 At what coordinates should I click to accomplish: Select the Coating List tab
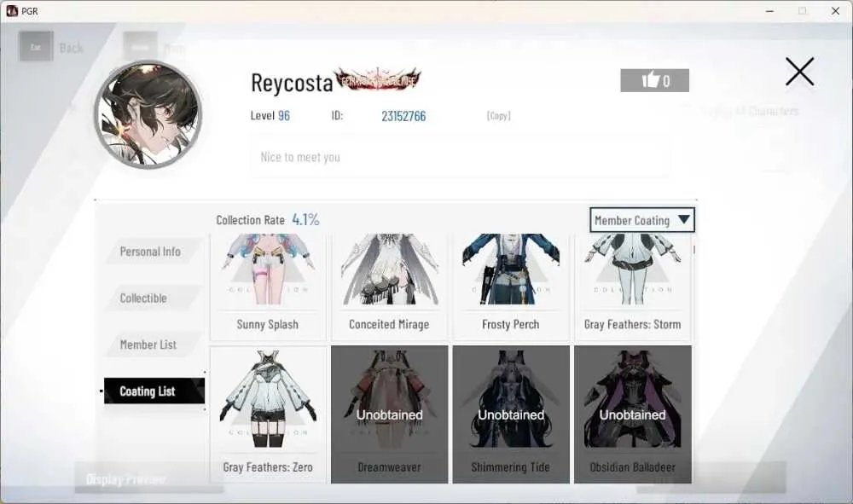pyautogui.click(x=154, y=391)
